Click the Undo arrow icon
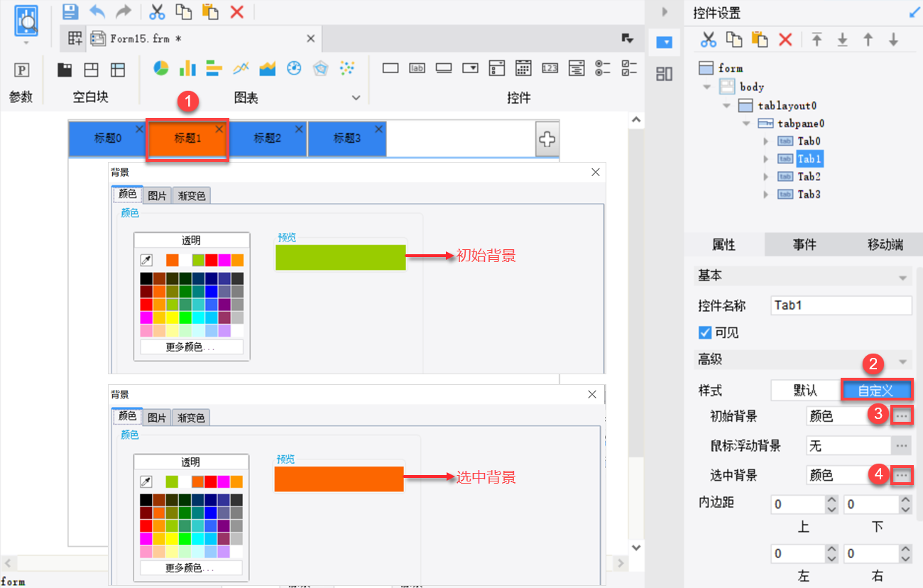 (x=97, y=11)
